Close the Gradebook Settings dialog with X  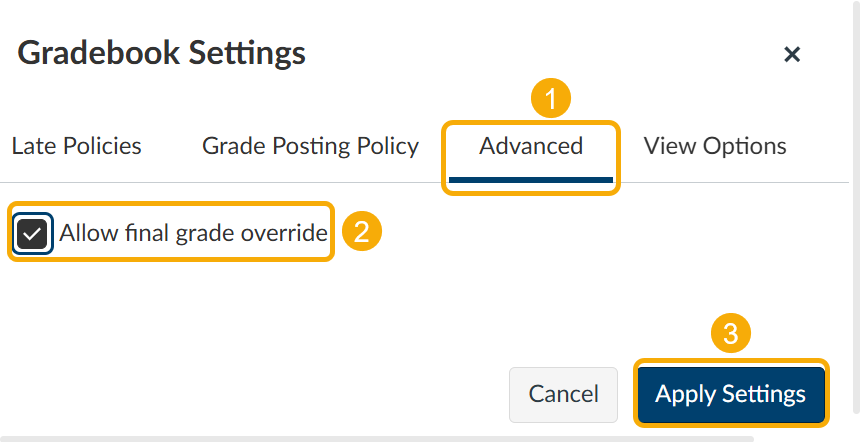[791, 54]
